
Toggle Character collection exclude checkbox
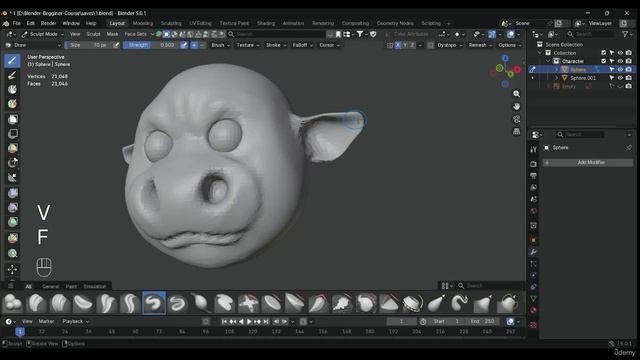(x=603, y=61)
